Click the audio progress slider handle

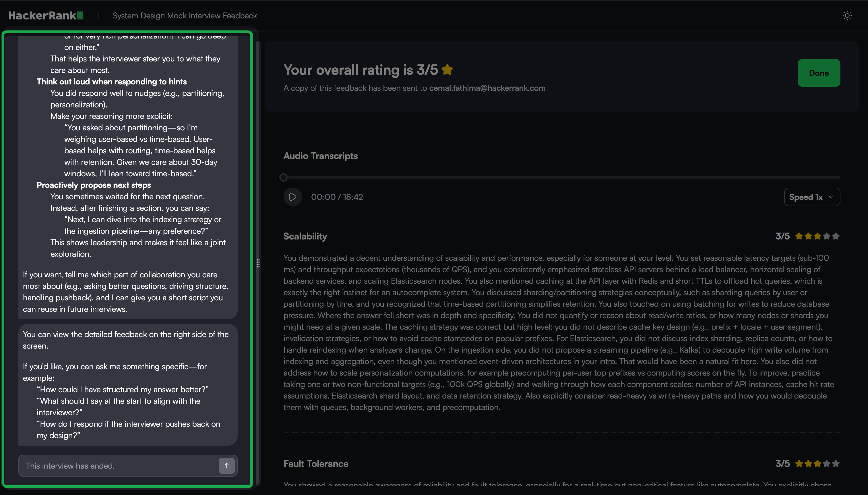coord(283,177)
